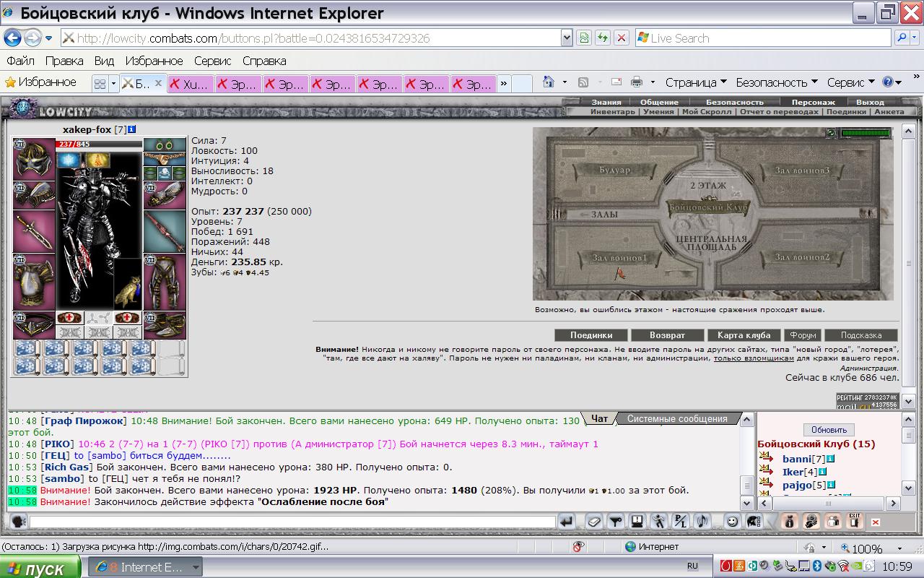The image size is (924, 578).
Task: Open the Инвентарь link
Action: tap(613, 112)
